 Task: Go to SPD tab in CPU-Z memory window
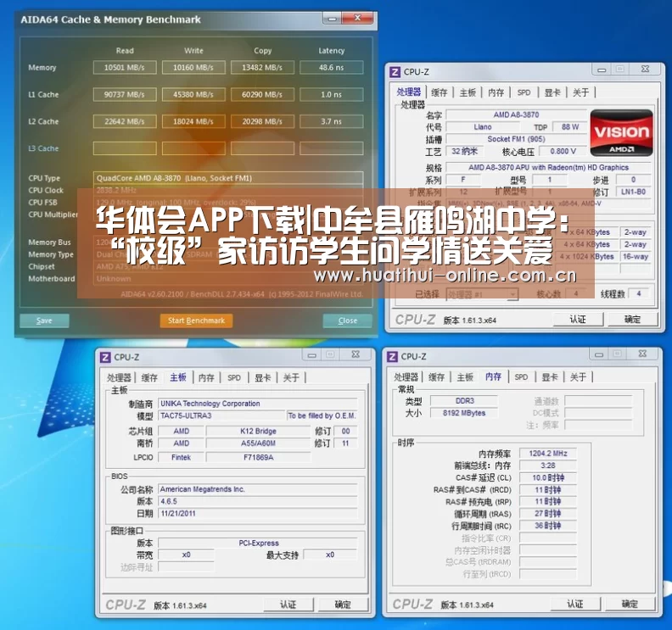click(521, 376)
